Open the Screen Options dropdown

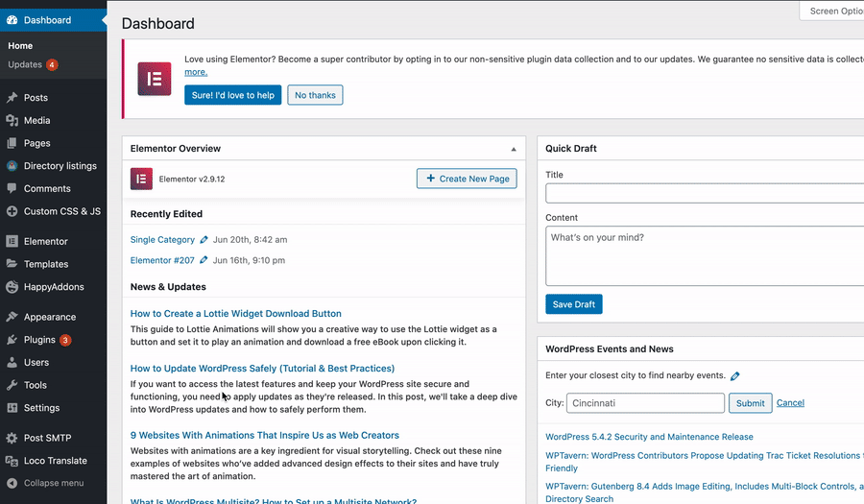(x=832, y=11)
